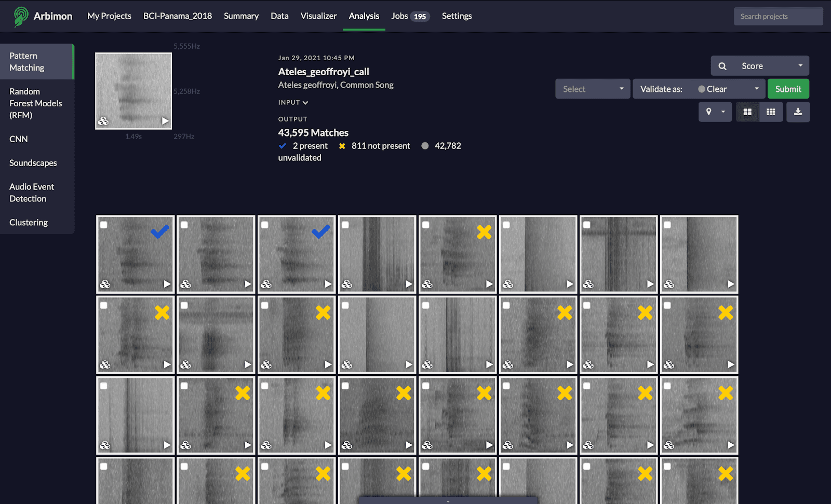The image size is (831, 504).
Task: Expand the bottom collapsed panel chevron
Action: point(448,501)
